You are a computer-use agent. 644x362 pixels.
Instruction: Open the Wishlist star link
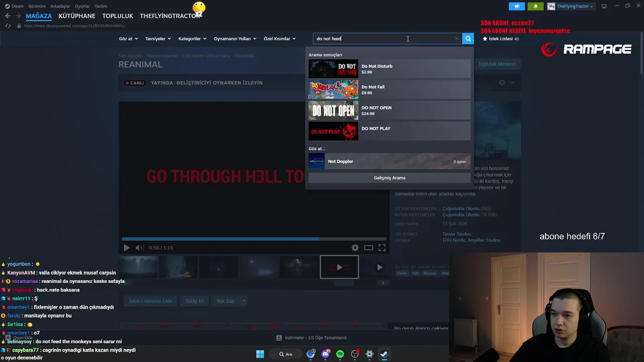pos(500,39)
